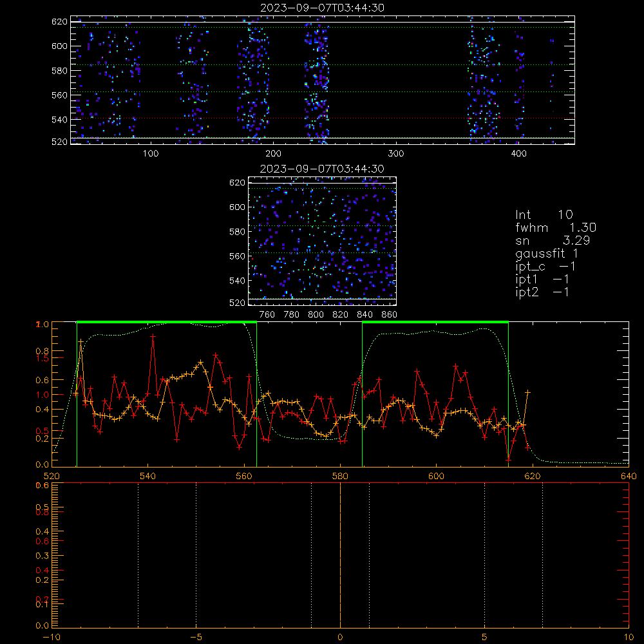Screen dimensions: 644x644
Task: Click x-axis label -5 of the bottom plot
Action: point(196,638)
